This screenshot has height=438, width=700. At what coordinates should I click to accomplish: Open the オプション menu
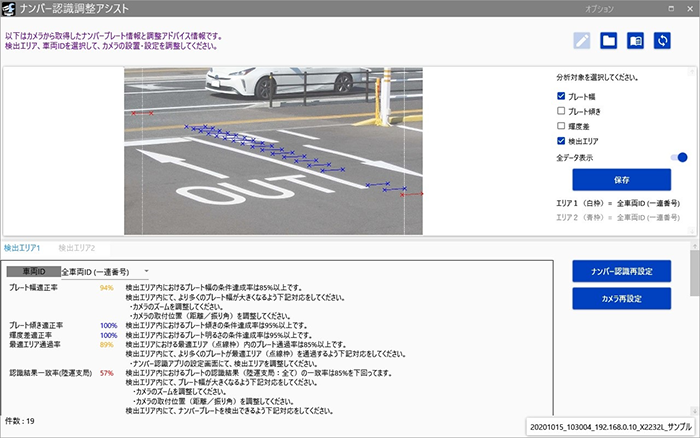pyautogui.click(x=600, y=8)
